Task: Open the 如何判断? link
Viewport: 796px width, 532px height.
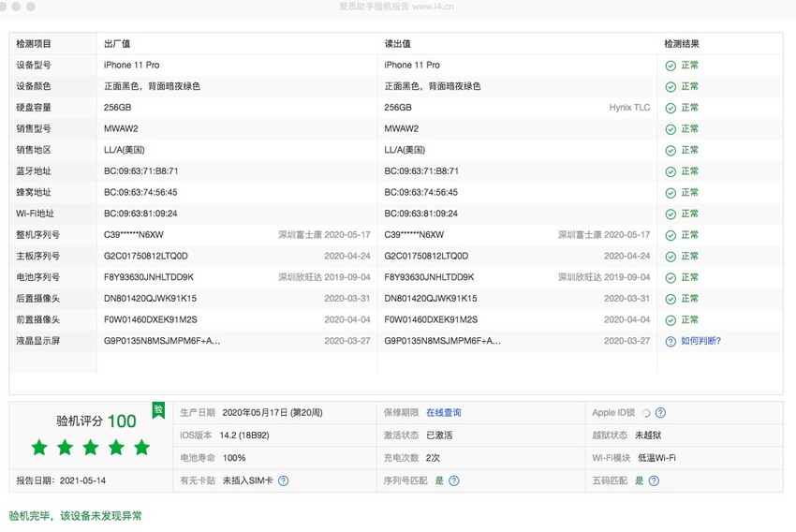Action: pos(700,341)
